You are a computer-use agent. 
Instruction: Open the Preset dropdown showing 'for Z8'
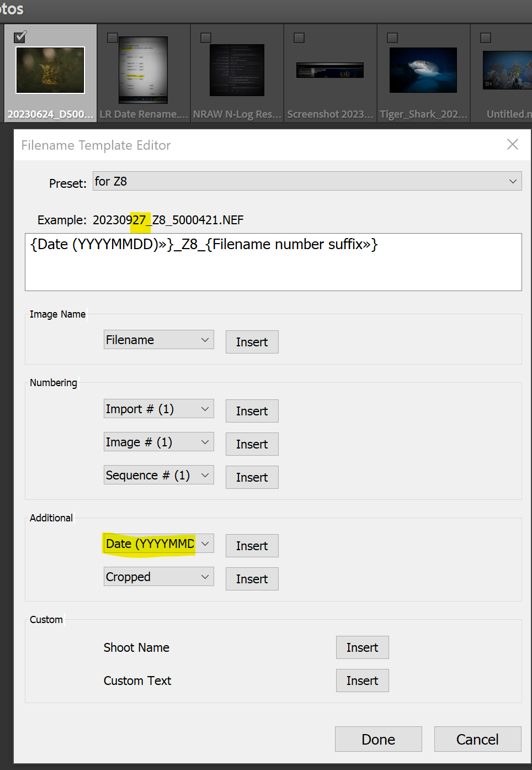[x=306, y=181]
